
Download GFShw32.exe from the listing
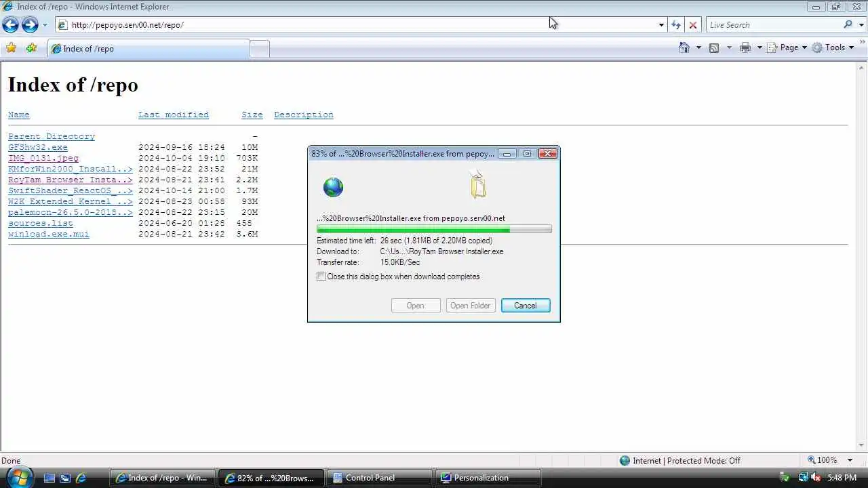38,147
